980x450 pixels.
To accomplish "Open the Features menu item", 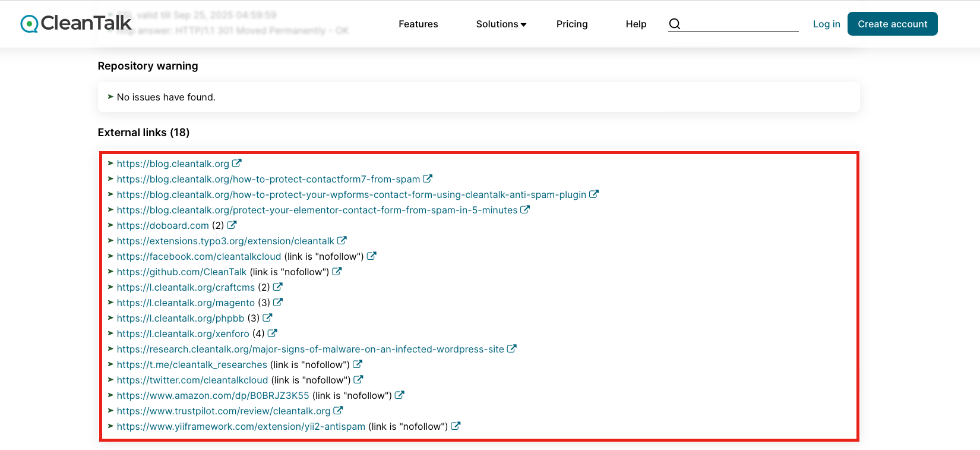I will 418,24.
